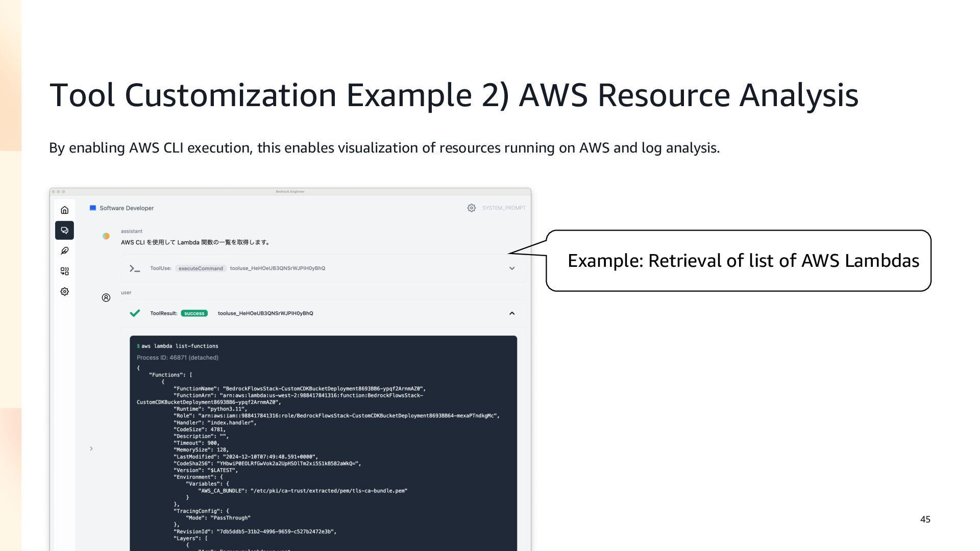Image resolution: width=980 pixels, height=551 pixels.
Task: Open the settings gear in sidebar
Action: 64,291
